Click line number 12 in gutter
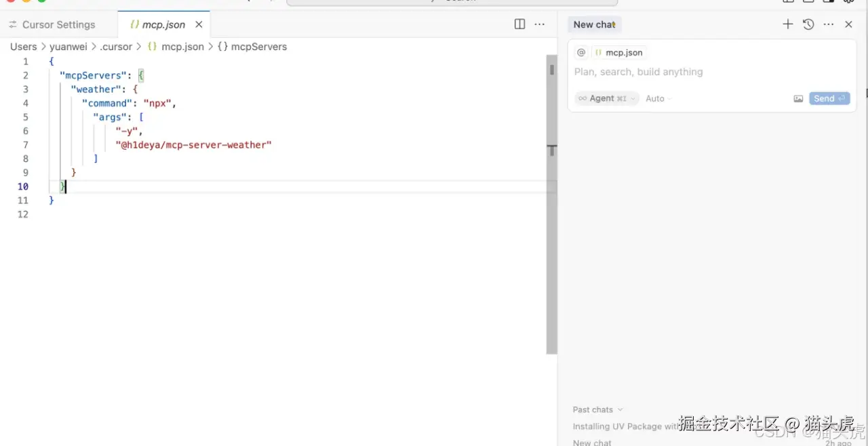This screenshot has width=868, height=446. [23, 214]
